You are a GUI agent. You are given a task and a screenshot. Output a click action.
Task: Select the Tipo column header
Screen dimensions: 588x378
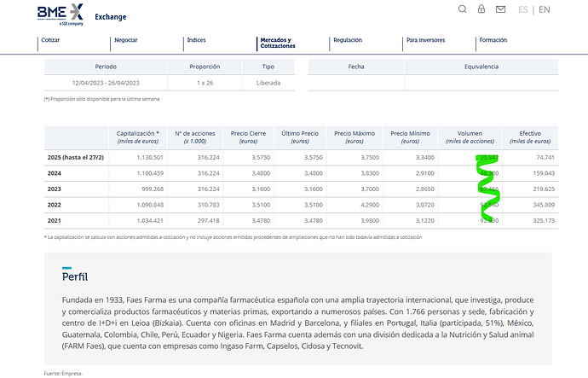click(268, 67)
